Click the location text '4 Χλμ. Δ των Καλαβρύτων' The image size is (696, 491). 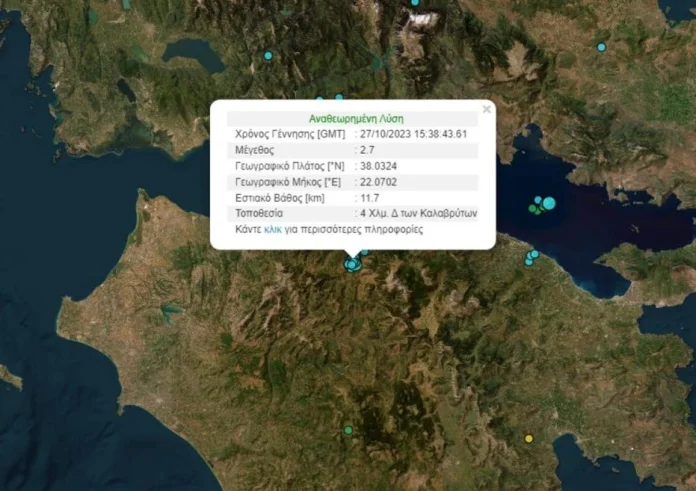click(419, 214)
